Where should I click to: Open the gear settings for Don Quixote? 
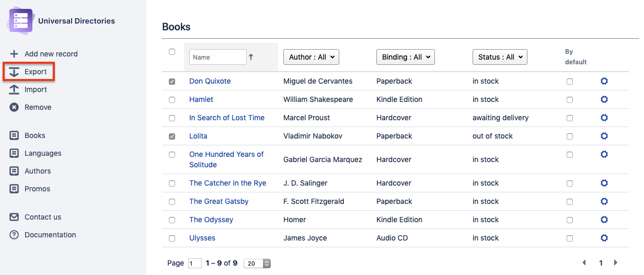pos(604,81)
